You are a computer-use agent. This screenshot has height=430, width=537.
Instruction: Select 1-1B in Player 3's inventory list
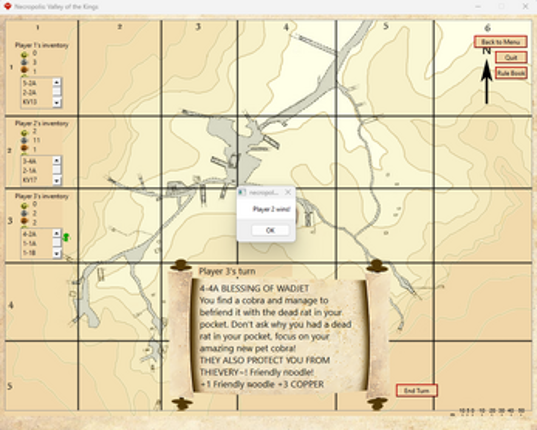point(37,253)
